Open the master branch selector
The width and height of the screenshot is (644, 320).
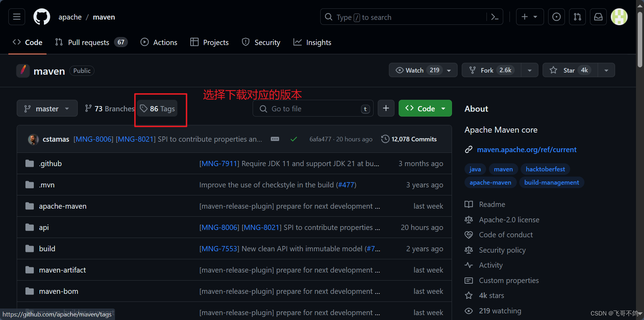tap(47, 109)
